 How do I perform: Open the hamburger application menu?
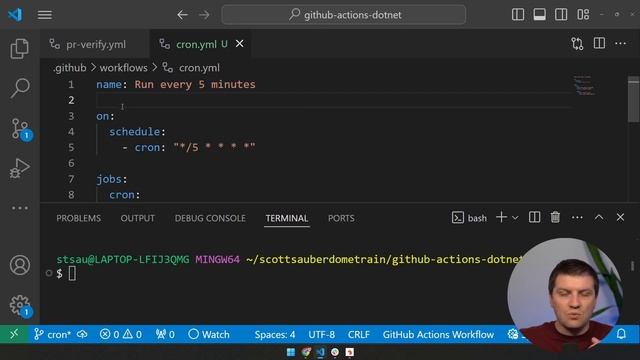tap(45, 15)
